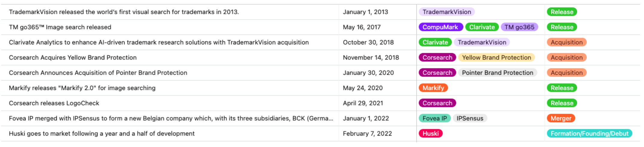Viewport: 644px width, 147px height.
Task: Select the May 24, 2020 date cell
Action: 363,88
